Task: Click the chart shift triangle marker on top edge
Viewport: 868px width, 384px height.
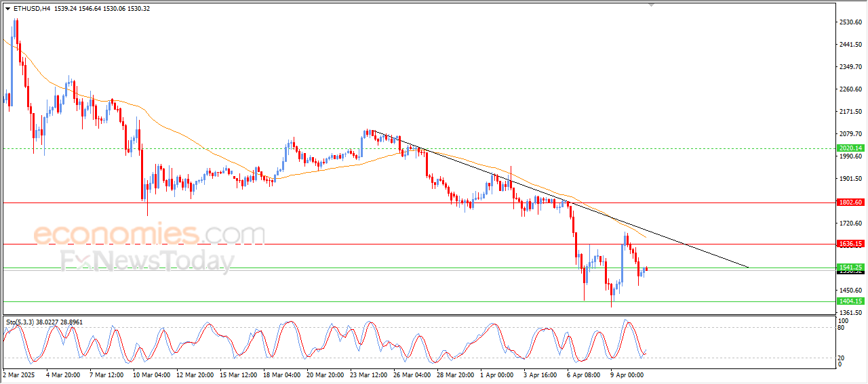Action: [652, 5]
